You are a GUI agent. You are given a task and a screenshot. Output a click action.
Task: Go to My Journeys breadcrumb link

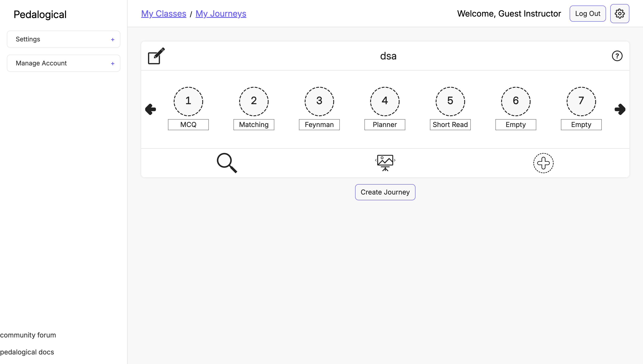click(221, 14)
